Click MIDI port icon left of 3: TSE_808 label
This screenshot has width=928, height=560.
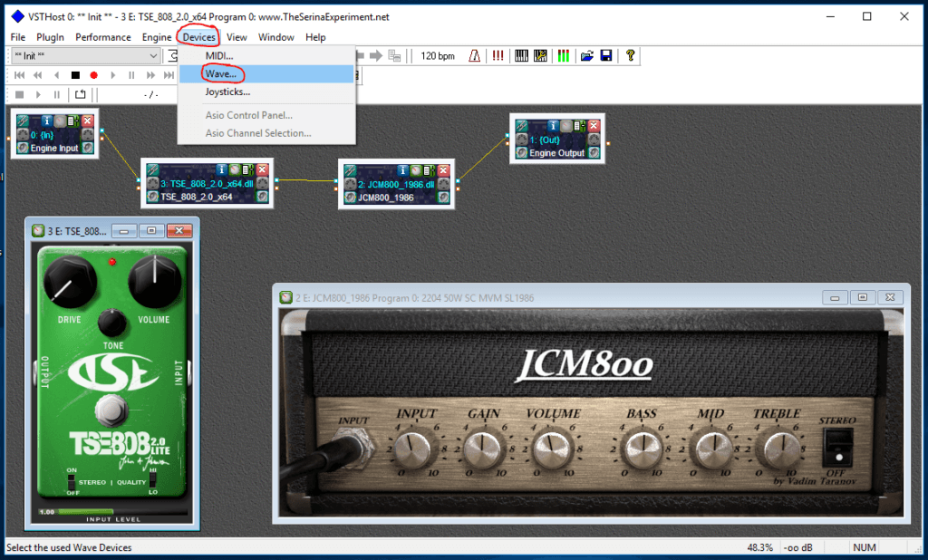click(152, 184)
